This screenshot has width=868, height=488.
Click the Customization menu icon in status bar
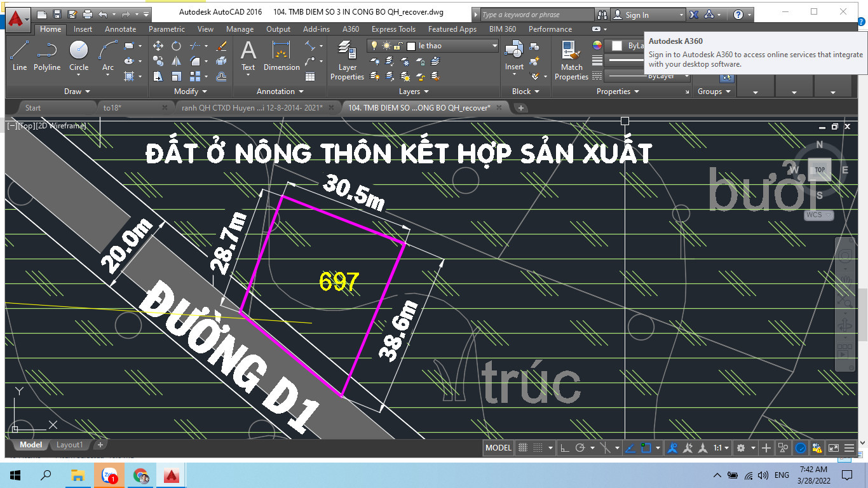tap(850, 448)
